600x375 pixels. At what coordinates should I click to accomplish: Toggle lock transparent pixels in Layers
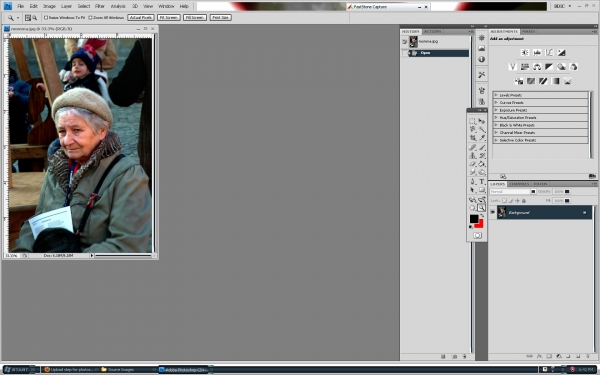tap(504, 201)
